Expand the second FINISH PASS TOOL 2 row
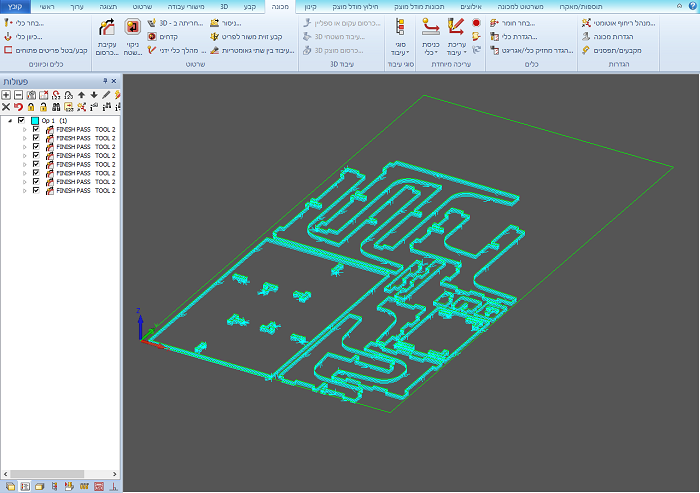The height and width of the screenshot is (493, 700). coord(25,138)
